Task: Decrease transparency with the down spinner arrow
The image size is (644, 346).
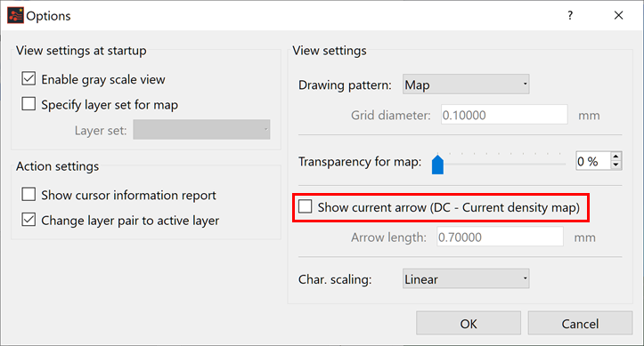Action: (x=615, y=165)
